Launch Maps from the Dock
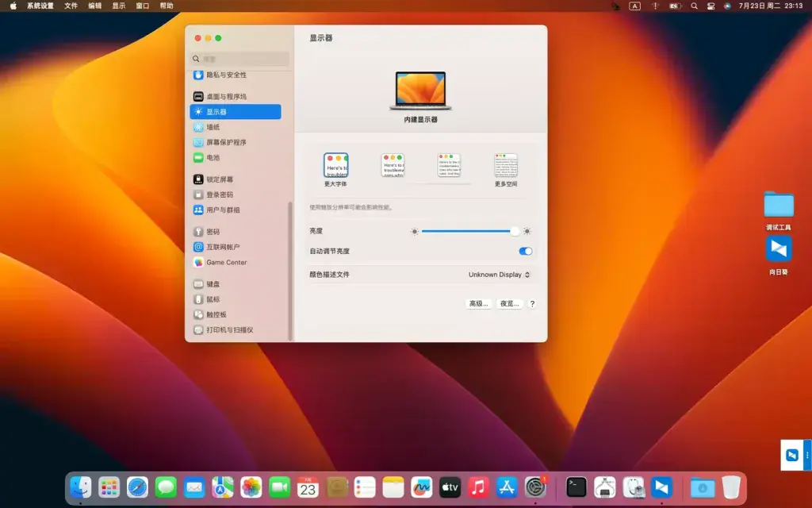Viewport: 812px width, 508px height. pos(223,487)
